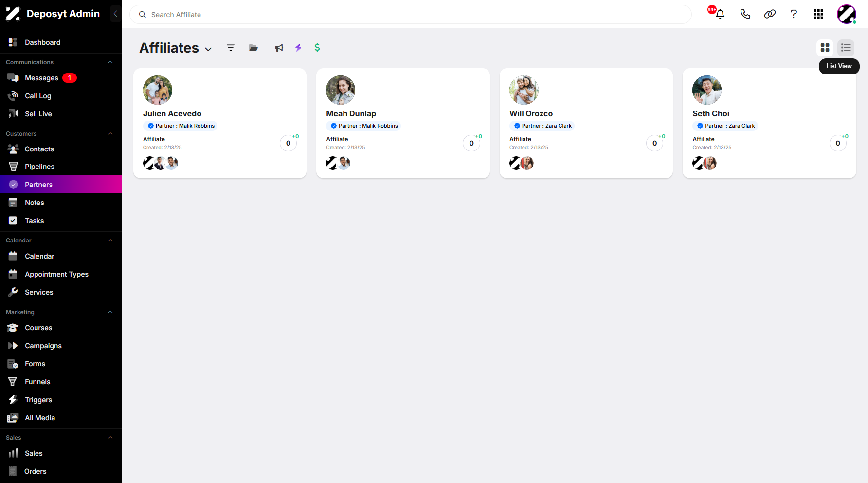Click the link chain icon in the top bar
Screen dimensions: 868x483
click(x=770, y=14)
